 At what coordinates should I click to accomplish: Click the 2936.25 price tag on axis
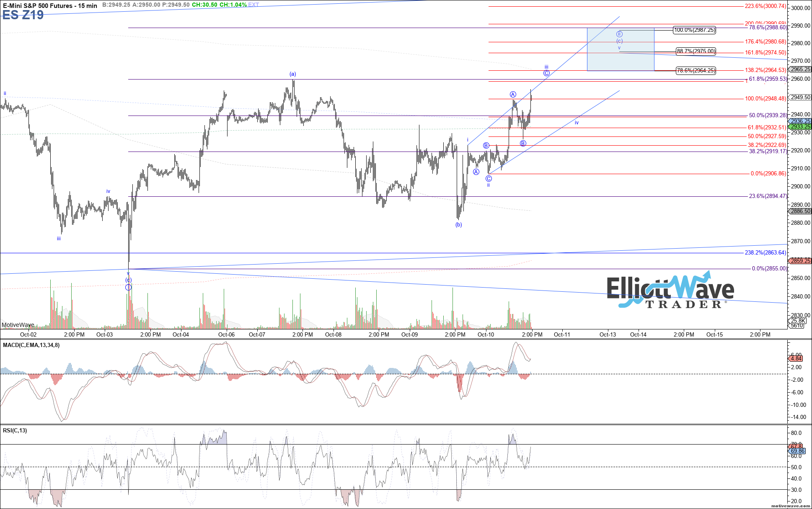[x=800, y=121]
